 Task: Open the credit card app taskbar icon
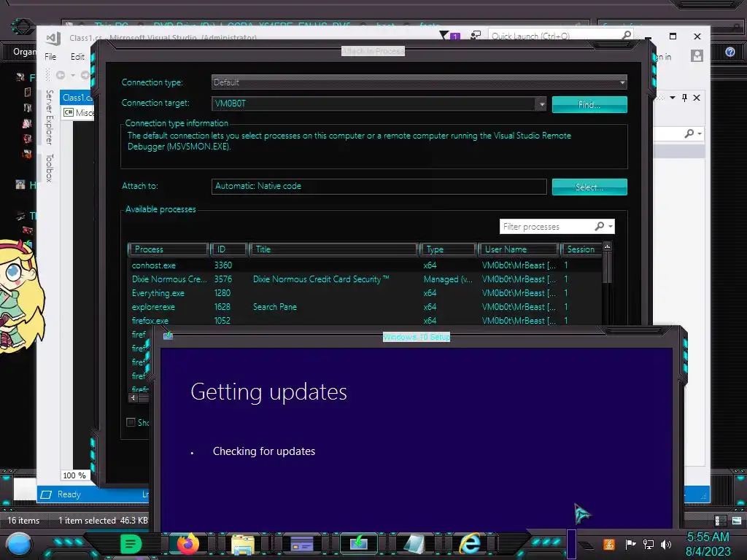click(302, 544)
